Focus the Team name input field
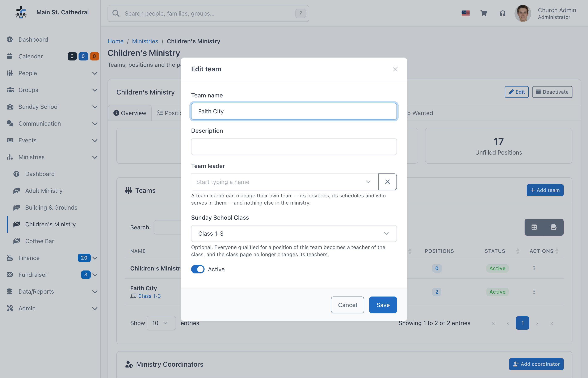This screenshot has width=588, height=378. coord(294,112)
